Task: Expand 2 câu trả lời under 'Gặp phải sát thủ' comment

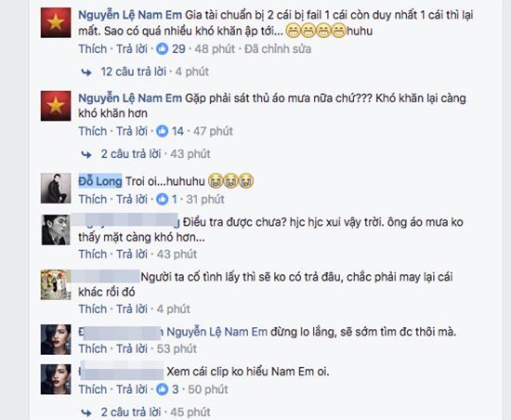Action: [x=131, y=154]
